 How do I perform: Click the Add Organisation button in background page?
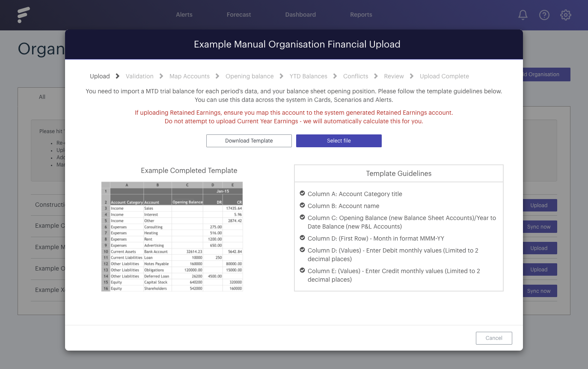[546, 74]
